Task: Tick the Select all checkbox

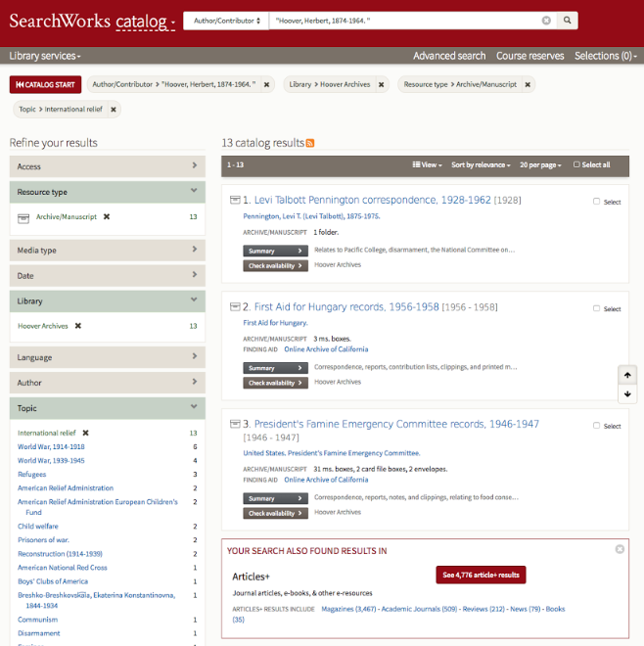Action: [576, 164]
